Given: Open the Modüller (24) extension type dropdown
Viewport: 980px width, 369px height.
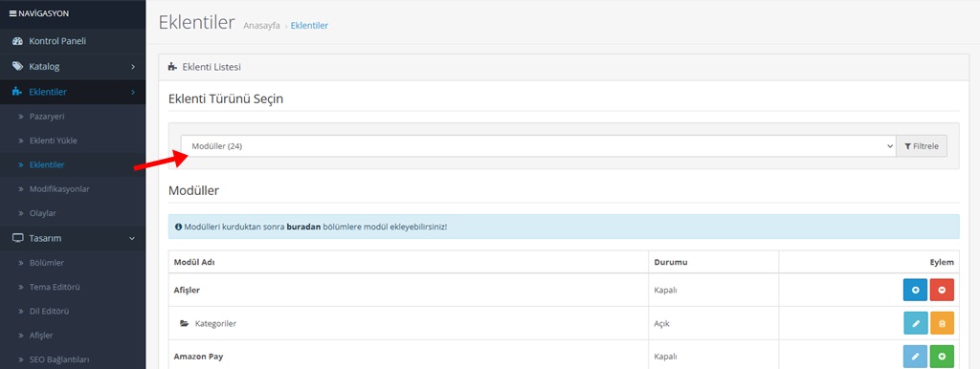Looking at the screenshot, I should [x=538, y=146].
